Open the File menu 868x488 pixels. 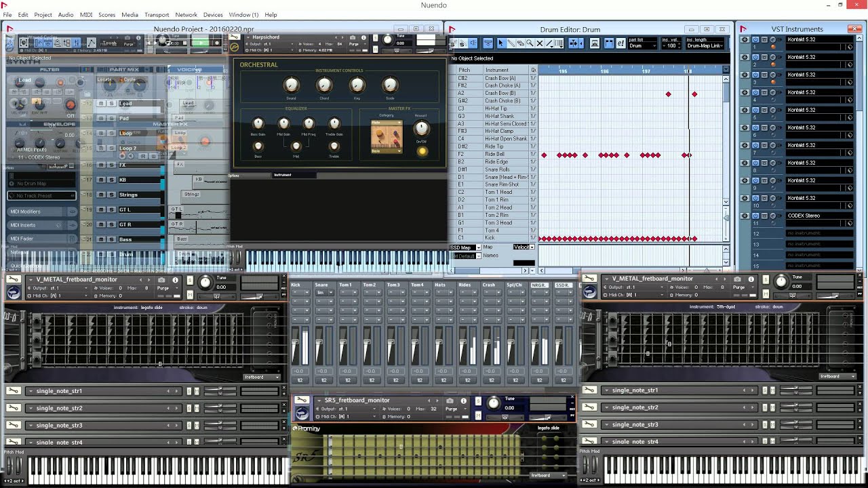[7, 15]
